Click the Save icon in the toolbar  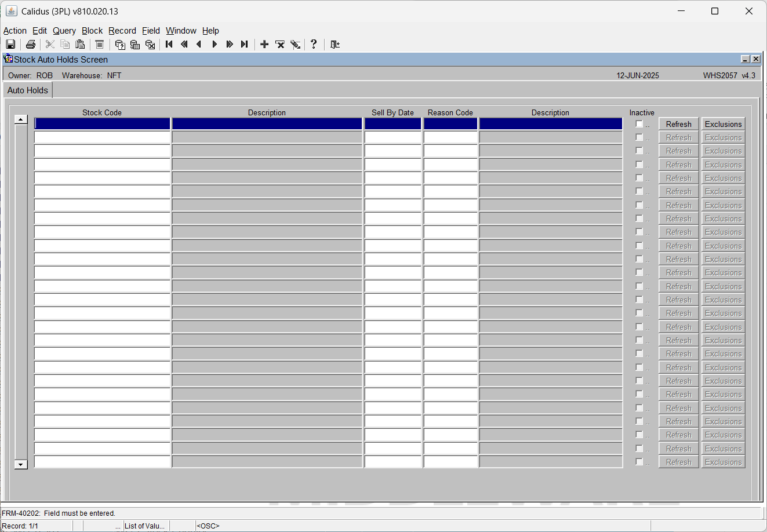[x=10, y=44]
